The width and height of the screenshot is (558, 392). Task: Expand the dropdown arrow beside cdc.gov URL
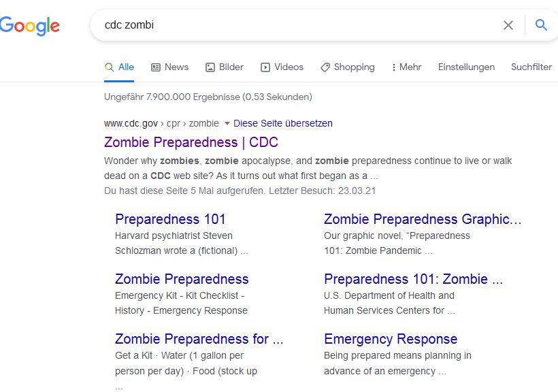point(227,124)
